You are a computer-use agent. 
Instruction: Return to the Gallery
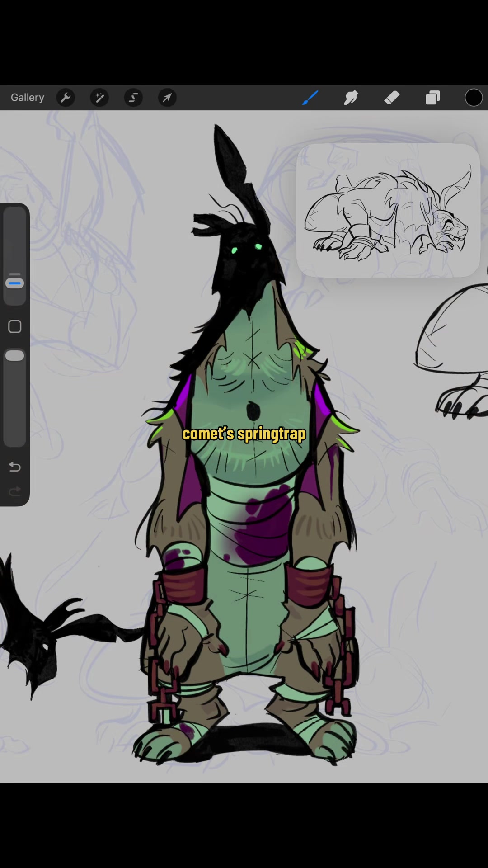click(x=28, y=98)
